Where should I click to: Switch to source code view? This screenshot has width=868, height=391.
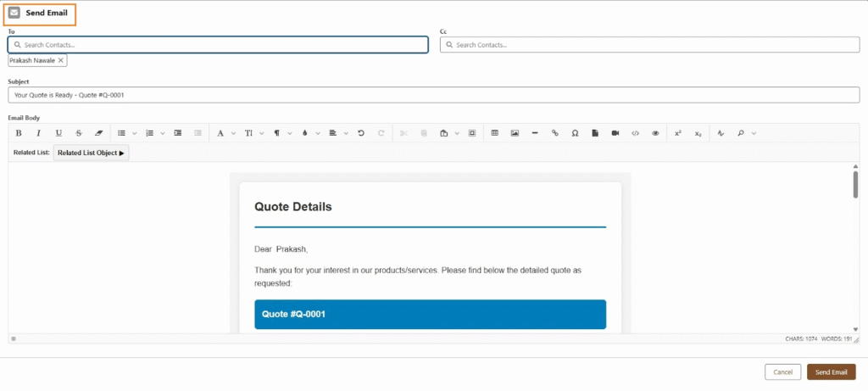(x=636, y=133)
